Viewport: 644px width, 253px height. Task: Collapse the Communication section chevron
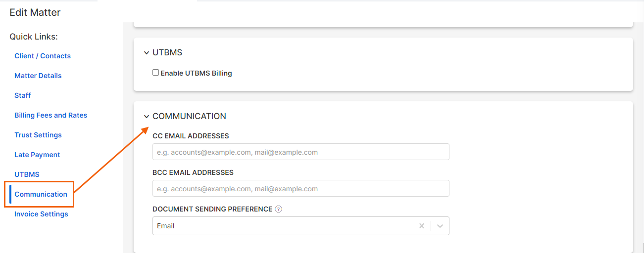click(147, 117)
